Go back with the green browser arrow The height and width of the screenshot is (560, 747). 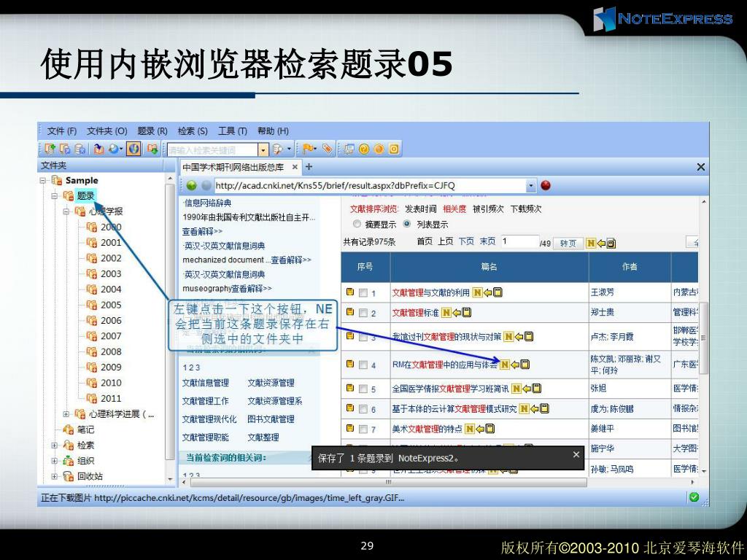pyautogui.click(x=192, y=185)
